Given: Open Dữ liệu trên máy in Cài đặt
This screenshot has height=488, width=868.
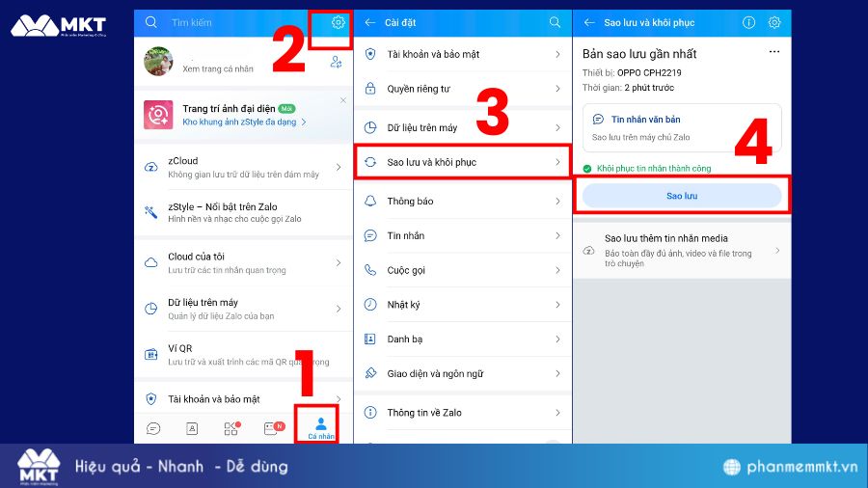Looking at the screenshot, I should tap(462, 128).
